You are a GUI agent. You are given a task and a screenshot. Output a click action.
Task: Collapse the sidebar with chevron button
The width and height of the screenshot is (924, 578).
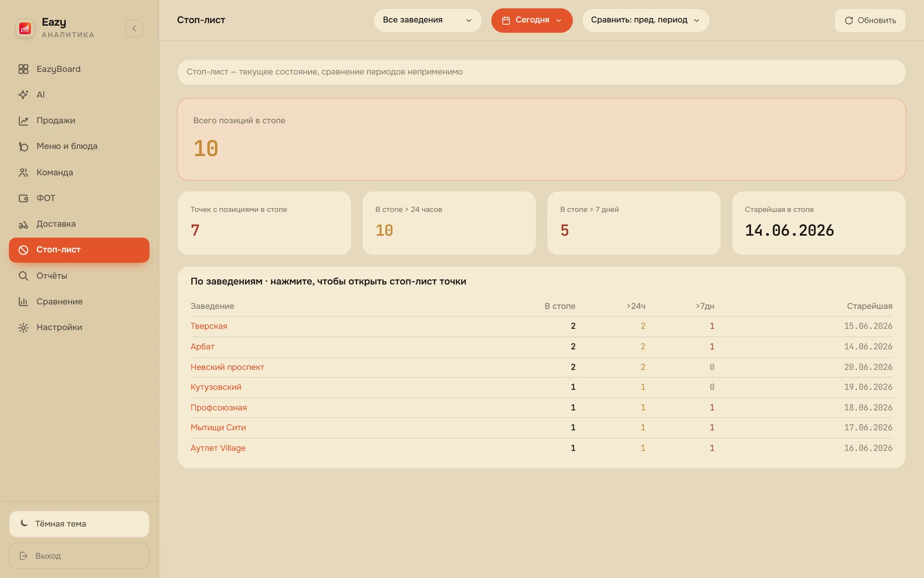click(x=134, y=28)
